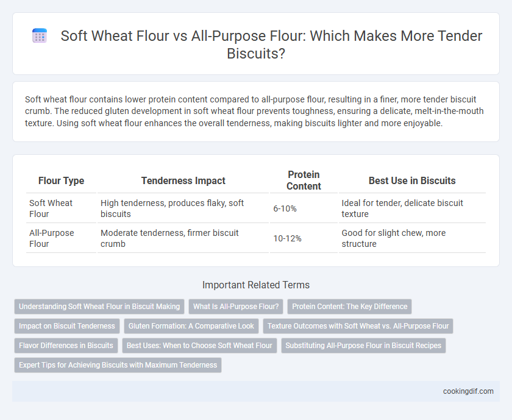Open Texture Outcomes with Soft Wheat vs. All-Purpose Flour
512x420 pixels.
358,326
